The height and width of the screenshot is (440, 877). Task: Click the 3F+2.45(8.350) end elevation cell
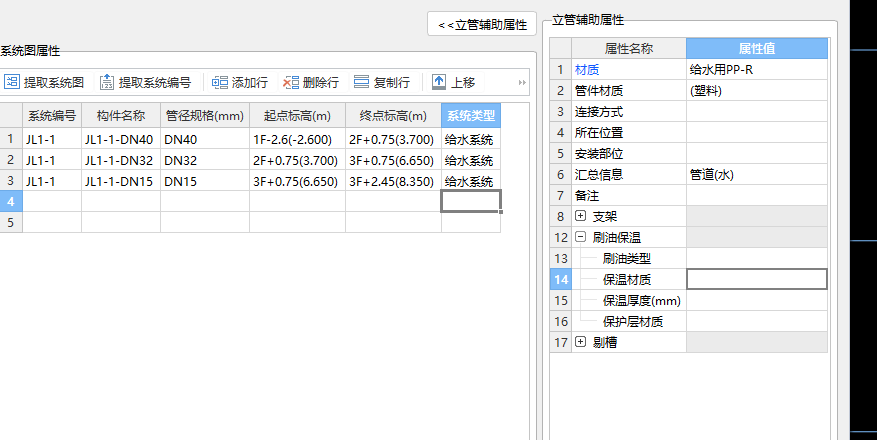[393, 181]
